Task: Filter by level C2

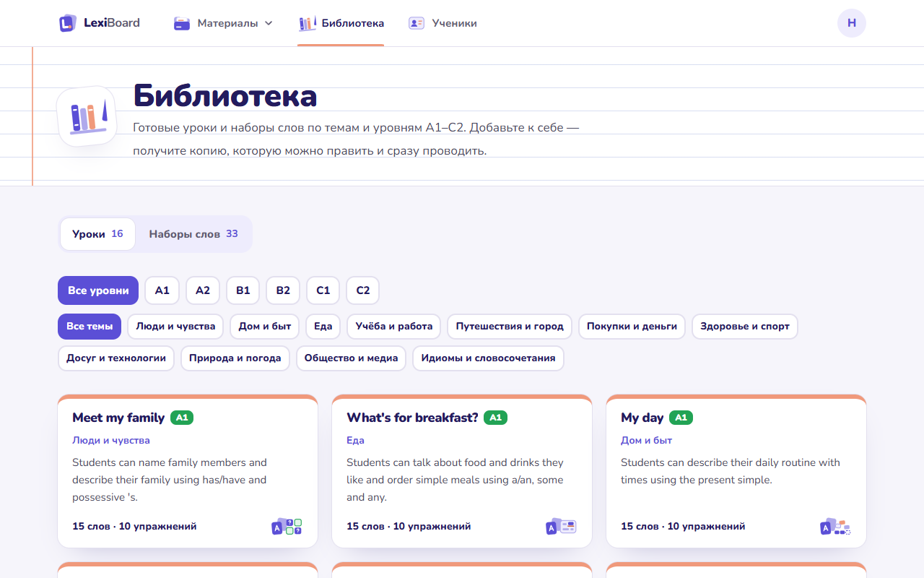Action: [363, 290]
